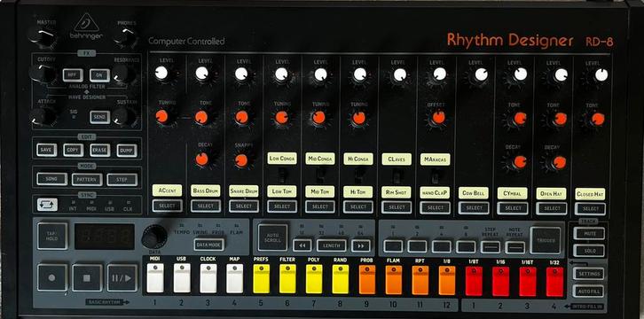Viewport: 644px width, 319px height.
Task: Start recording with the round record button
Action: [x=52, y=277]
